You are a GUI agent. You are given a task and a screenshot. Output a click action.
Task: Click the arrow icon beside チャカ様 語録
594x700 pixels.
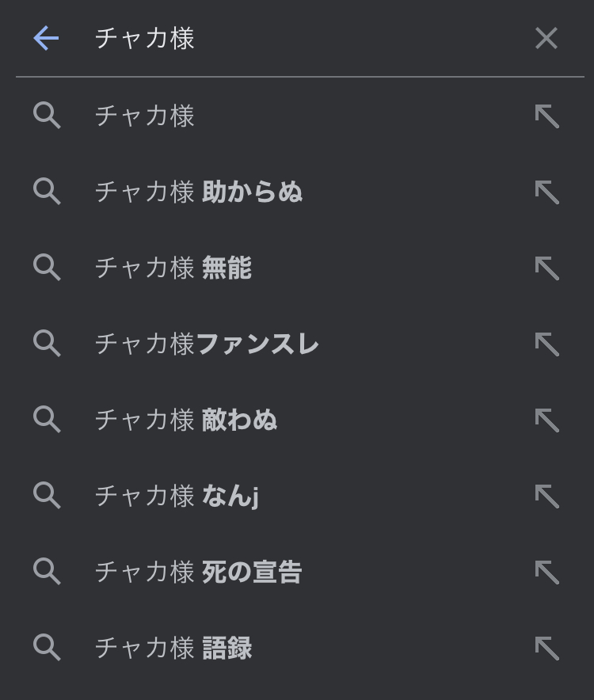[x=546, y=649]
